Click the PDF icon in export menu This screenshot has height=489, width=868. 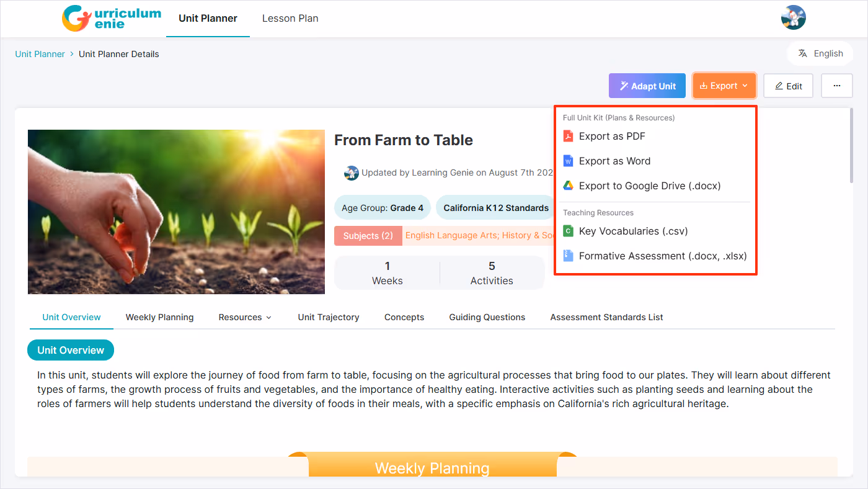pos(568,136)
